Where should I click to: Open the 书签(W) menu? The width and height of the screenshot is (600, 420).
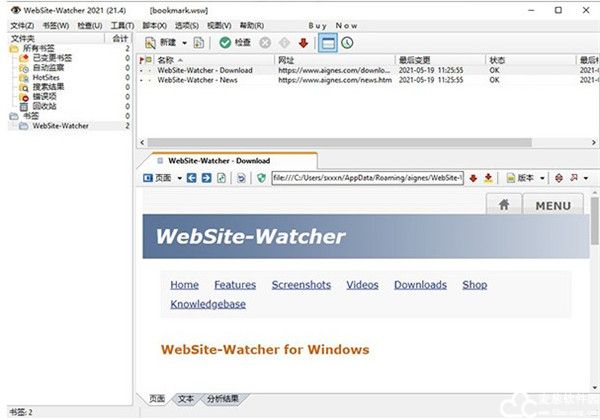(x=55, y=26)
